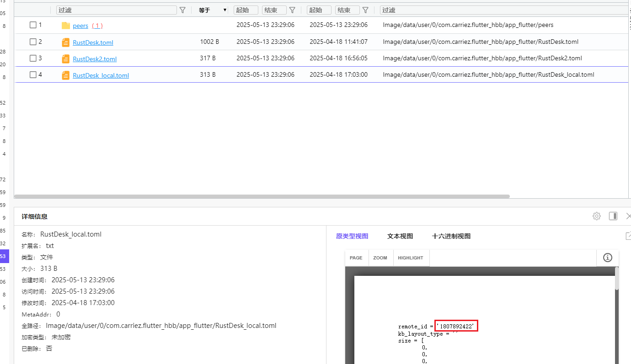
Task: Click the 313 B size cell in row 4
Action: tap(208, 74)
